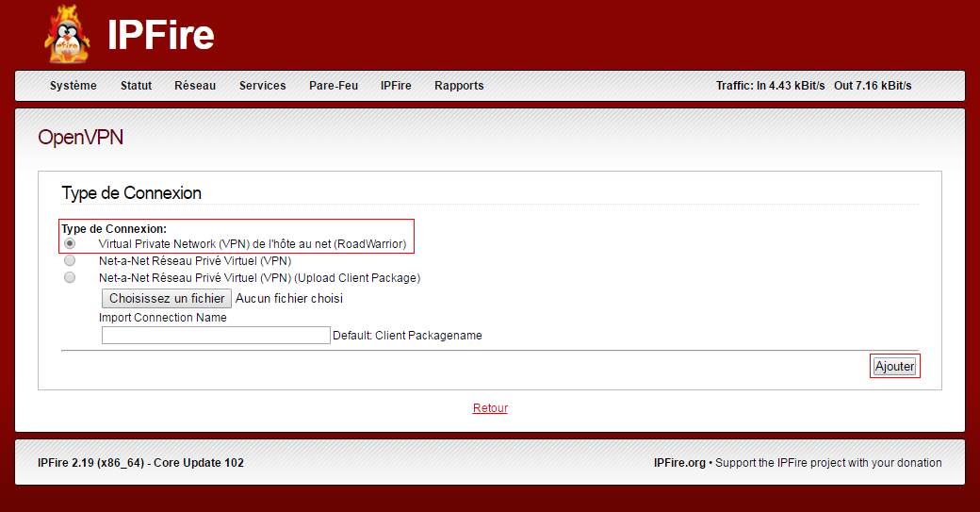Open the Rapports menu
Screen dimensions: 980x512
click(x=459, y=86)
